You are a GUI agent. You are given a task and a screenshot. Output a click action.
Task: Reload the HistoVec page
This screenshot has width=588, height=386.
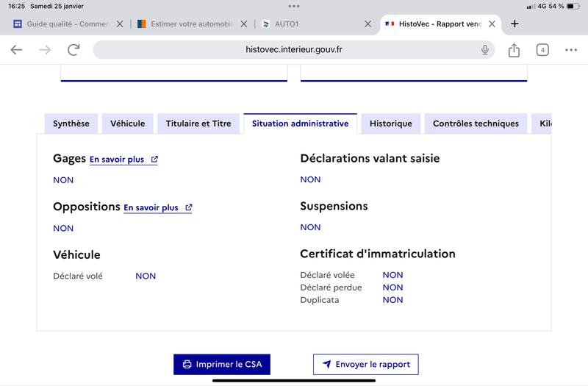(73, 49)
